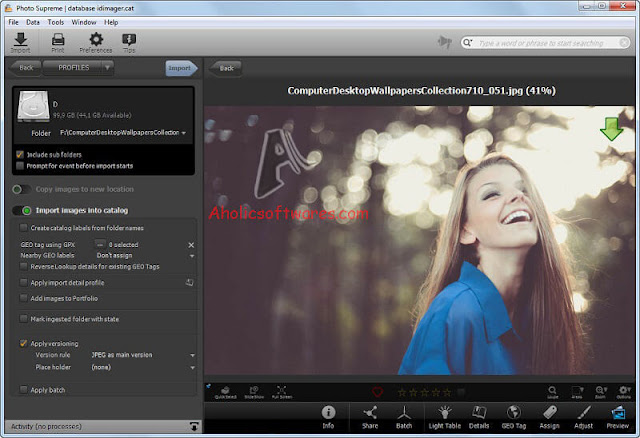Click the Activity (no processes) status bar
Screen dimensions: 640x438
click(x=103, y=427)
